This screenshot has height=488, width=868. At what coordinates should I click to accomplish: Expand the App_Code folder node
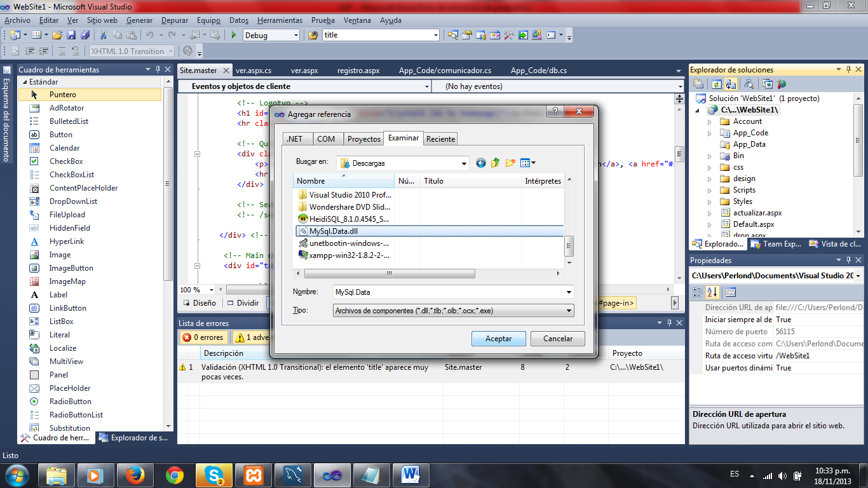(710, 133)
